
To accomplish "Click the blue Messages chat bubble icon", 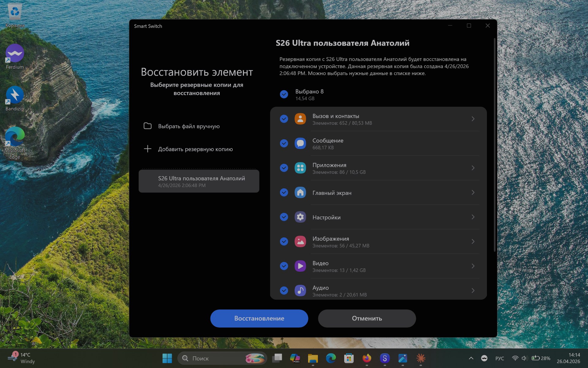I will pos(300,143).
